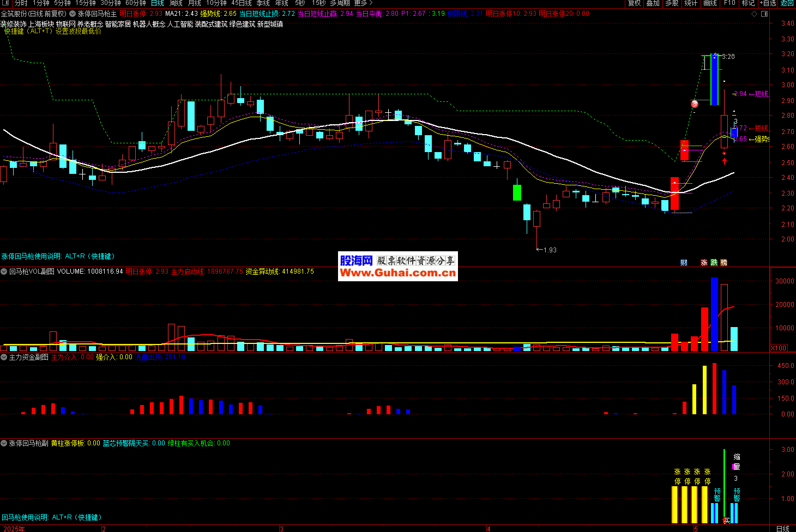This screenshot has width=796, height=532.
Task: Switch to 15分钟 period
Action: (86, 3)
